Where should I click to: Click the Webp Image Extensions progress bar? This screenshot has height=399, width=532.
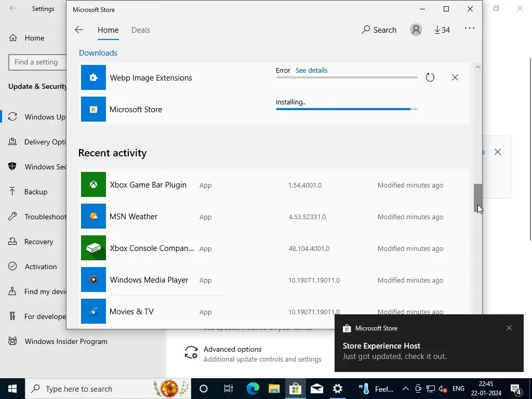click(x=347, y=77)
